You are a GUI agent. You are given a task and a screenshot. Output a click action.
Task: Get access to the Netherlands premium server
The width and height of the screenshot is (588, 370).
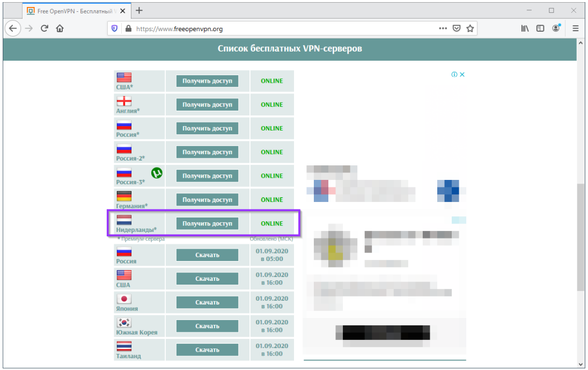[207, 223]
